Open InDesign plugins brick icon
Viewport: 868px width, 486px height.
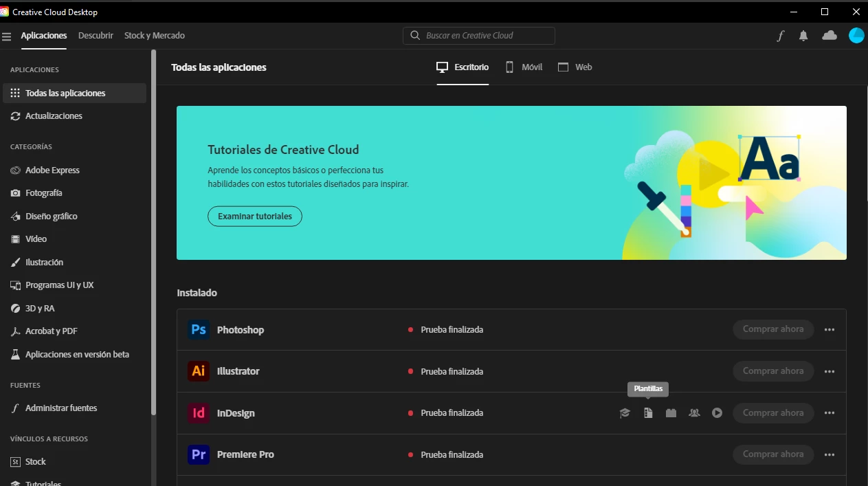click(671, 413)
